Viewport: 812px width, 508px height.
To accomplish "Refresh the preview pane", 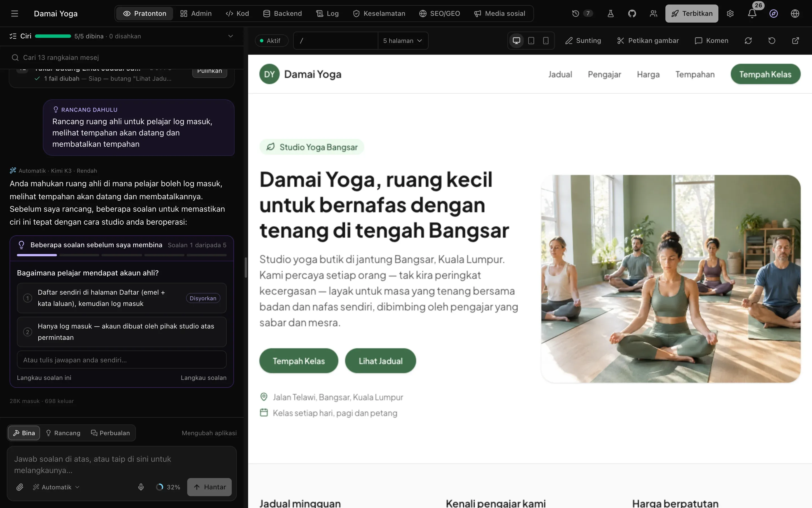I will coord(748,41).
